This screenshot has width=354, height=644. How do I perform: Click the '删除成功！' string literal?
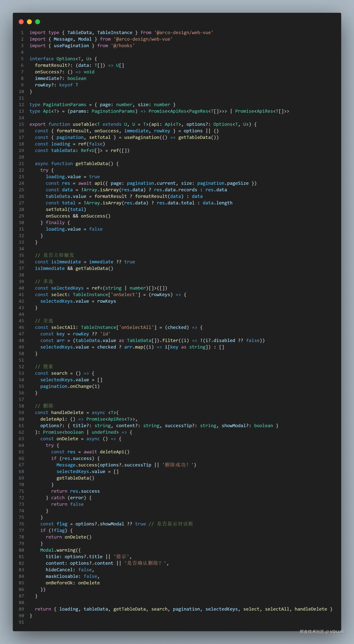[x=178, y=465]
